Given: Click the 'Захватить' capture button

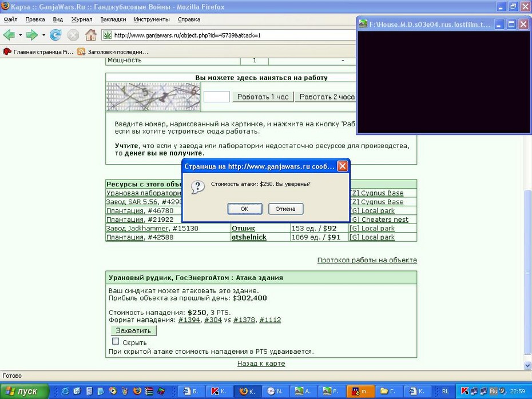Looking at the screenshot, I should tap(133, 330).
